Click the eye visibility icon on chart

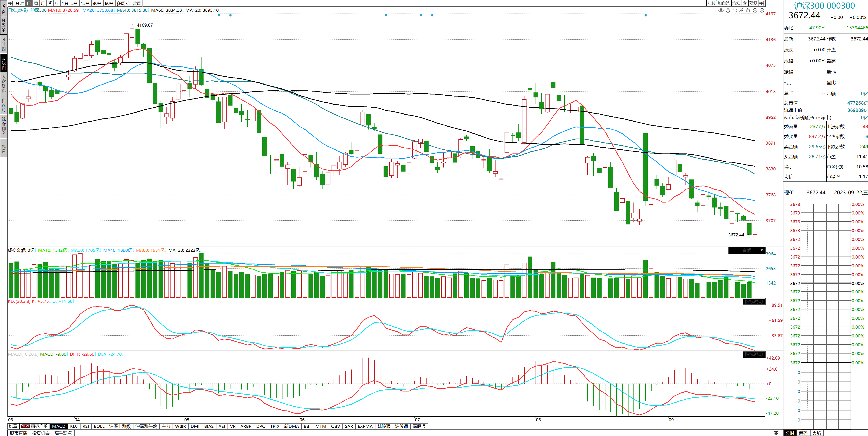click(721, 10)
